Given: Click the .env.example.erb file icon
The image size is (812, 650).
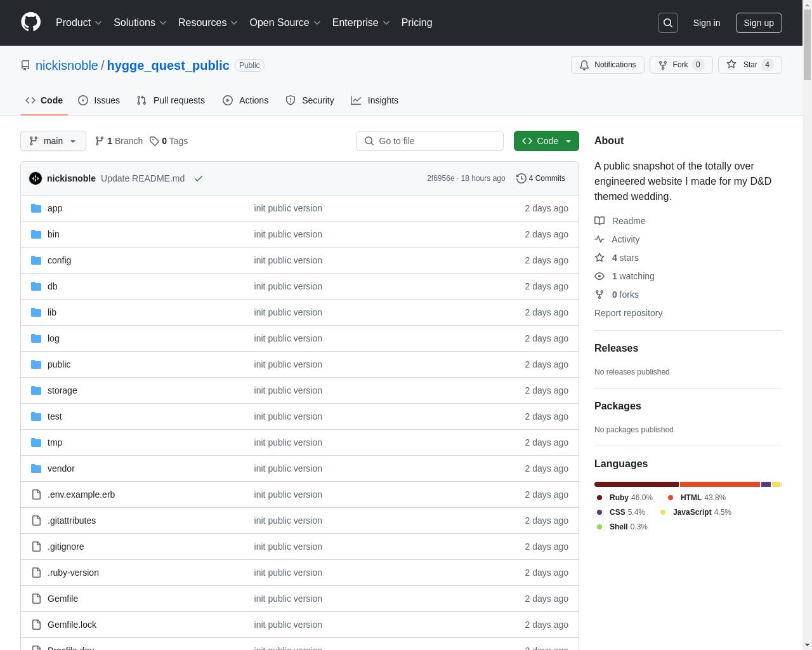Looking at the screenshot, I should [x=36, y=494].
